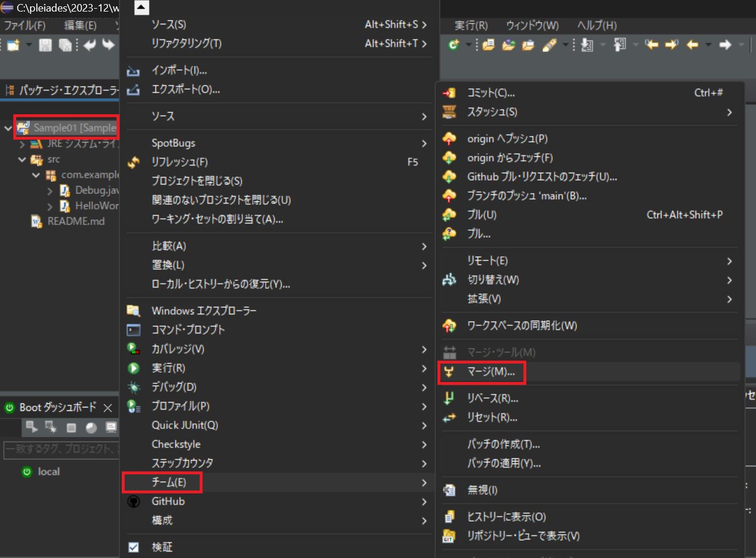This screenshot has width=756, height=558.
Task: Open the ファイル(F) menu
Action: [x=25, y=25]
